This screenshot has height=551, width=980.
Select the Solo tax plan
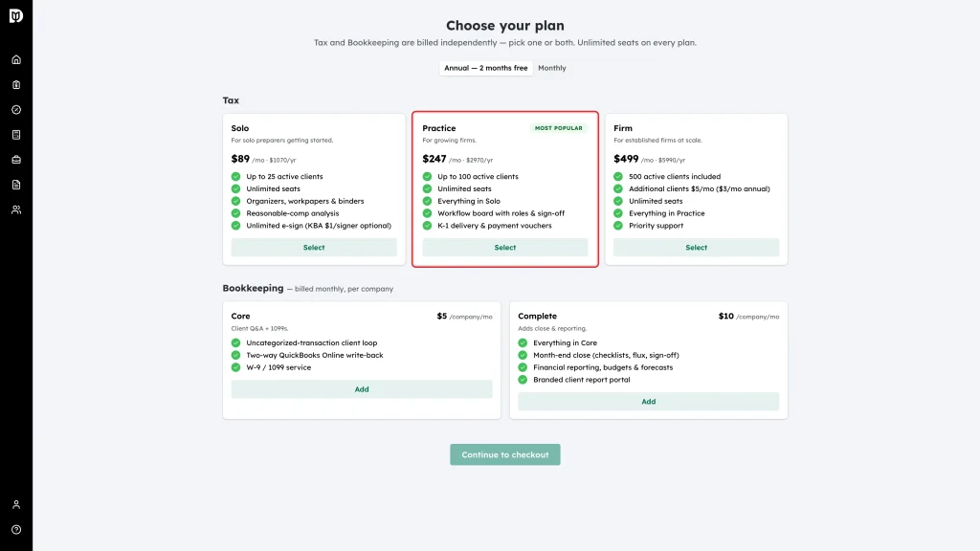(x=314, y=248)
